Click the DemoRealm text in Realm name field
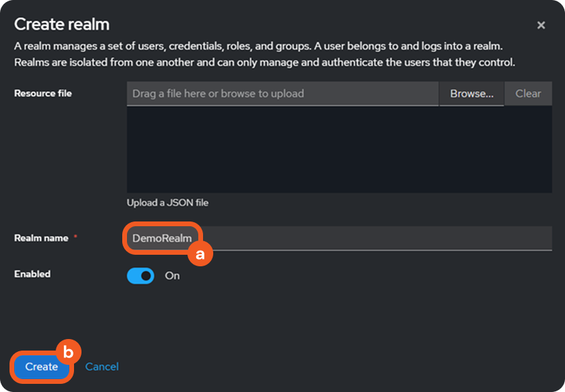Screen dimensions: 565x392 (162, 238)
